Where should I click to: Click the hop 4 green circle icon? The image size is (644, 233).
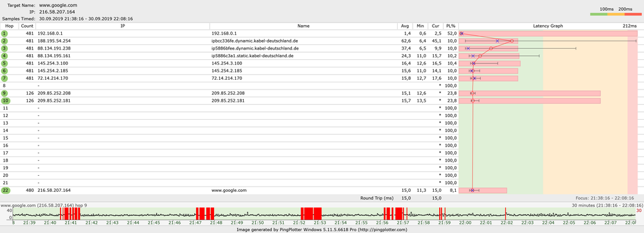click(5, 56)
